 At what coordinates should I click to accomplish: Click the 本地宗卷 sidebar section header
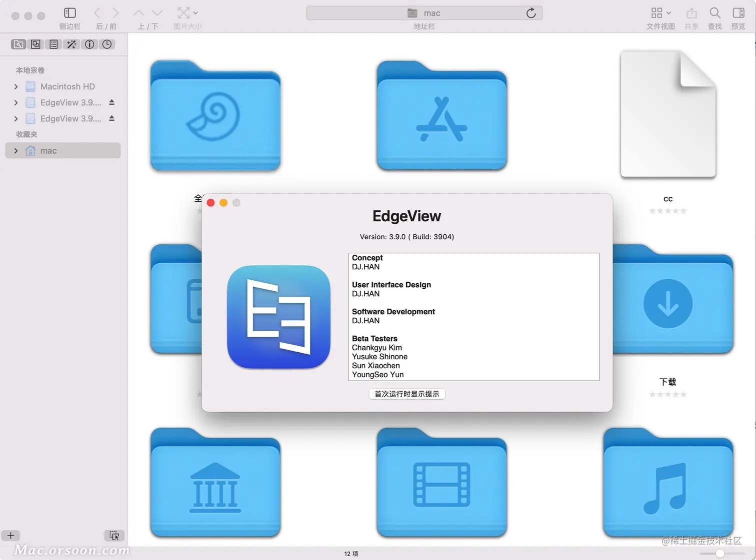tap(30, 70)
